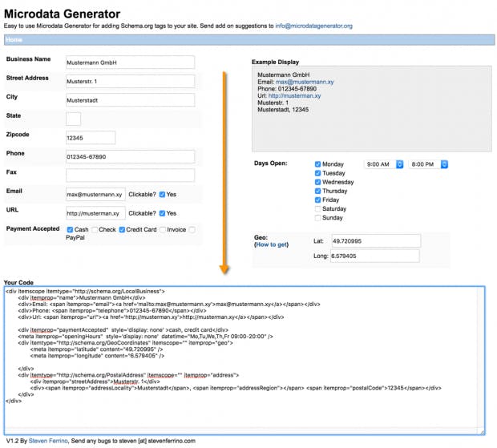Uncheck the Email Clickable Yes checkbox
The image size is (497, 448).
click(x=162, y=195)
